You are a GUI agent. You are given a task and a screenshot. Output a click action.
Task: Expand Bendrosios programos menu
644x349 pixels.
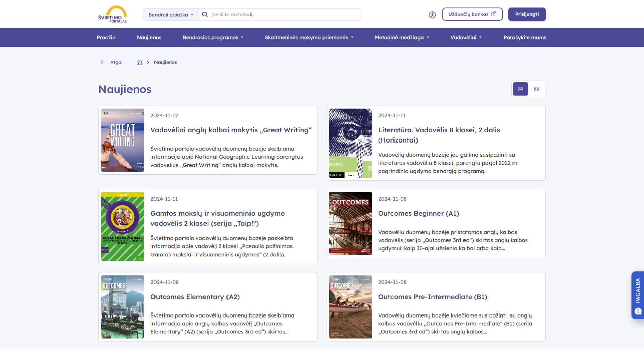[213, 38]
